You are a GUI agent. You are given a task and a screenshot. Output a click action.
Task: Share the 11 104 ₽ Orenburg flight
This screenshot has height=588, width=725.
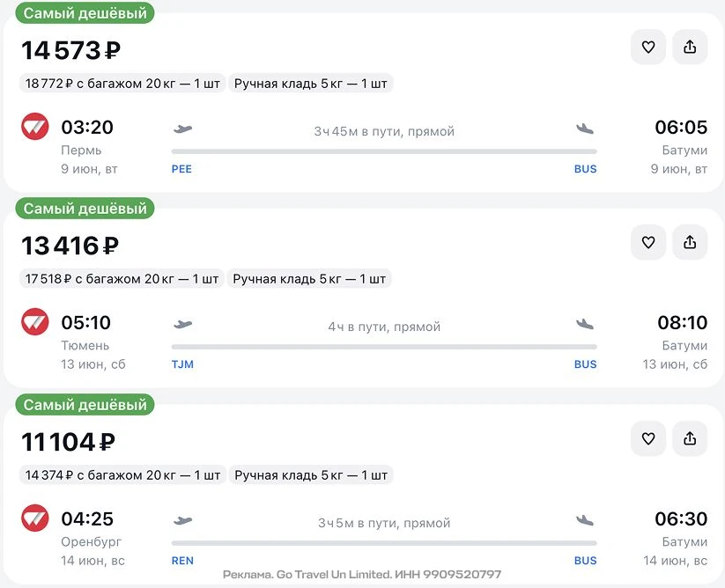click(690, 438)
